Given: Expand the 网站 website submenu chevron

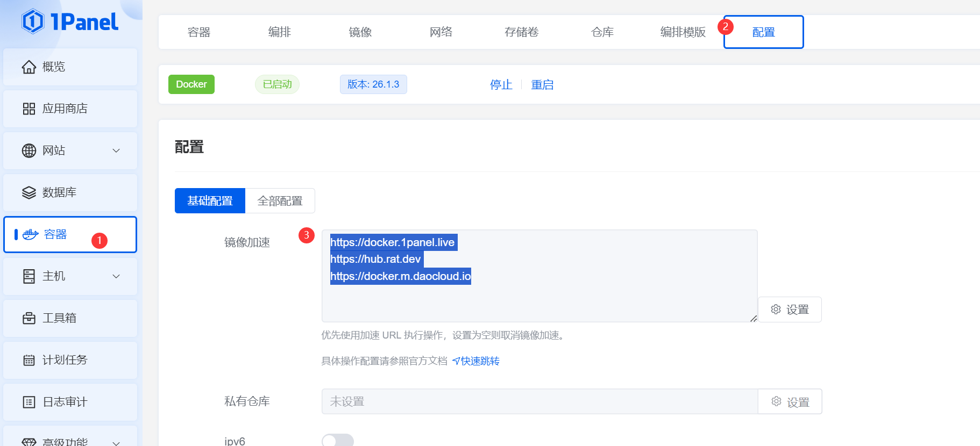Looking at the screenshot, I should point(116,150).
